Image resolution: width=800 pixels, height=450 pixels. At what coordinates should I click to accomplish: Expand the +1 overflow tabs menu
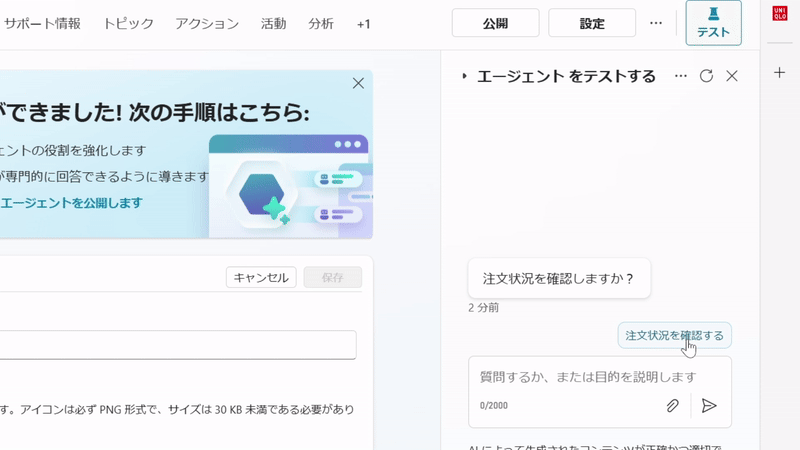pyautogui.click(x=363, y=23)
